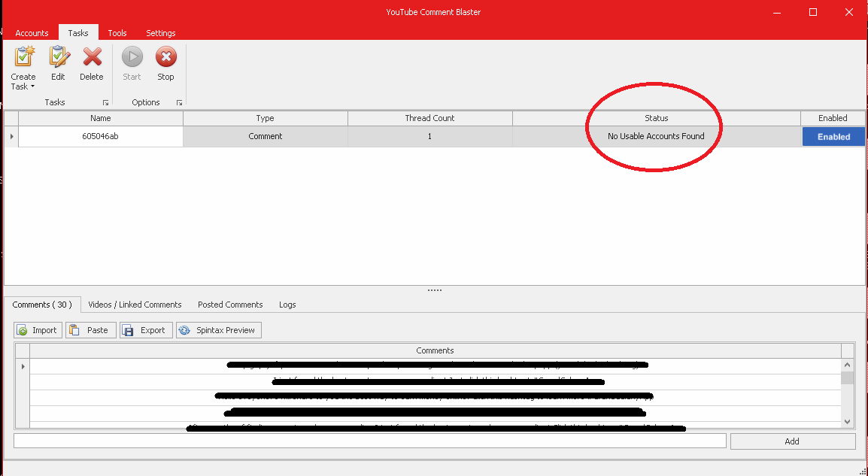Select task named 605046ab
Image resolution: width=868 pixels, height=476 pixels.
[x=101, y=136]
